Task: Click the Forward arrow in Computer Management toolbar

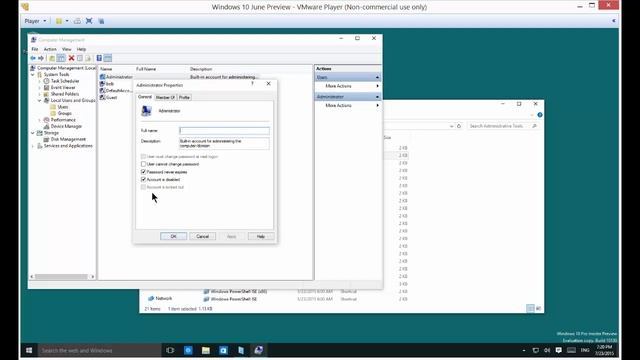Action: pos(41,58)
